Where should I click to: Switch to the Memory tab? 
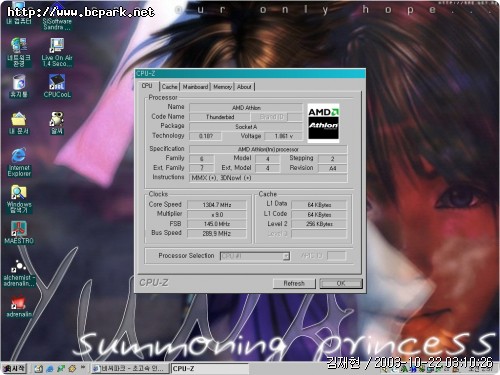click(222, 87)
